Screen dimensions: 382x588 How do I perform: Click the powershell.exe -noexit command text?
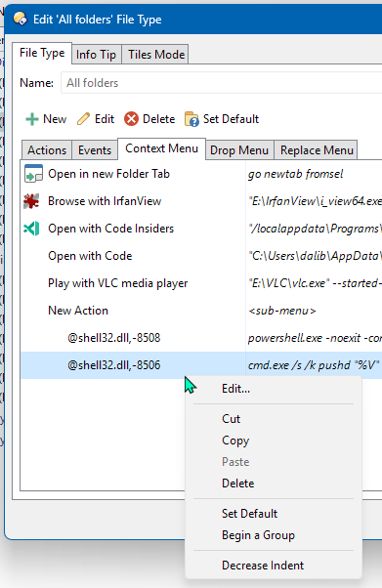coord(315,338)
